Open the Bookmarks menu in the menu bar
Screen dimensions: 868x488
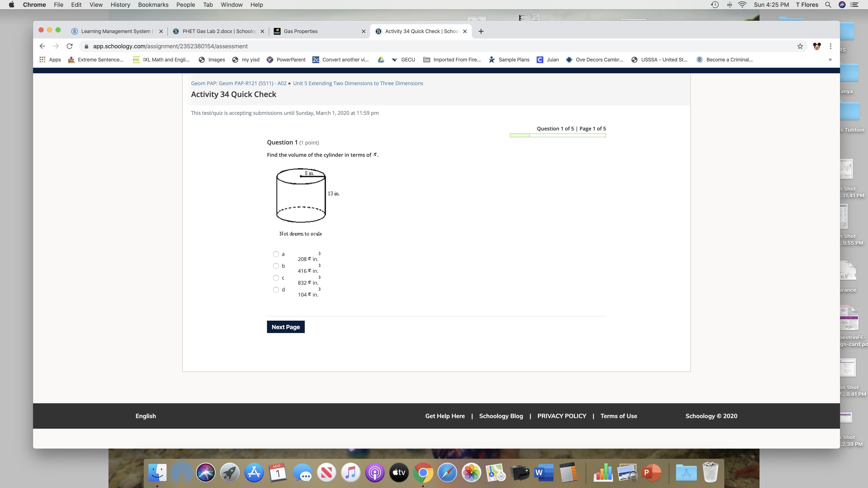click(153, 5)
